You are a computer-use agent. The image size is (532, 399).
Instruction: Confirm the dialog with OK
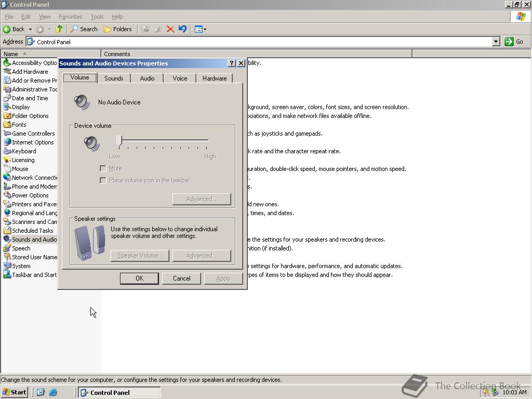[x=139, y=278]
